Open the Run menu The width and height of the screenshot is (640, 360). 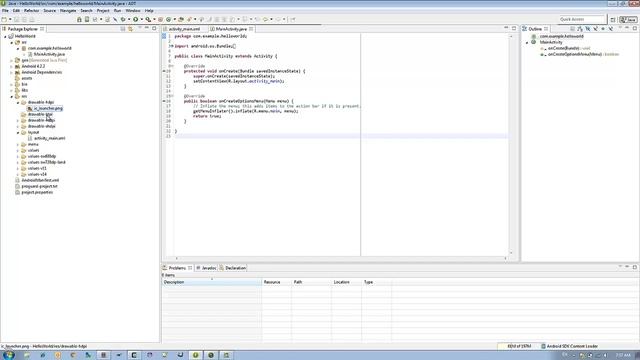118,11
